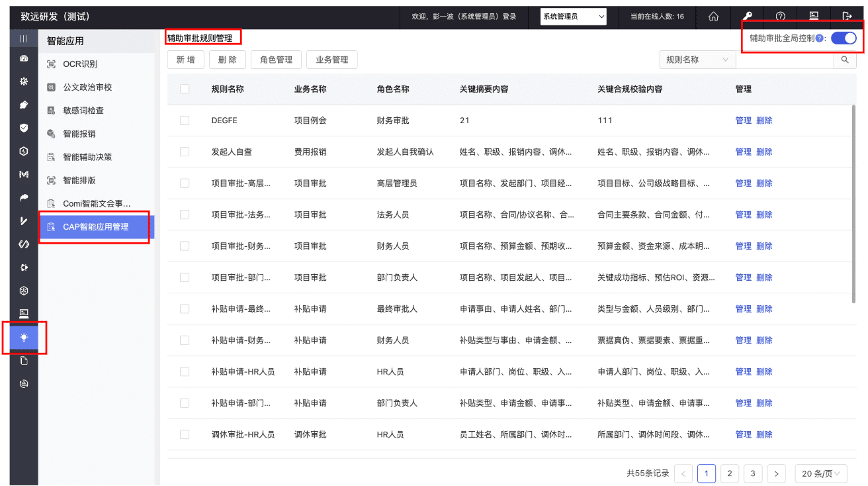Select 智能报销 in the side menu
868x486 pixels.
pyautogui.click(x=96, y=134)
